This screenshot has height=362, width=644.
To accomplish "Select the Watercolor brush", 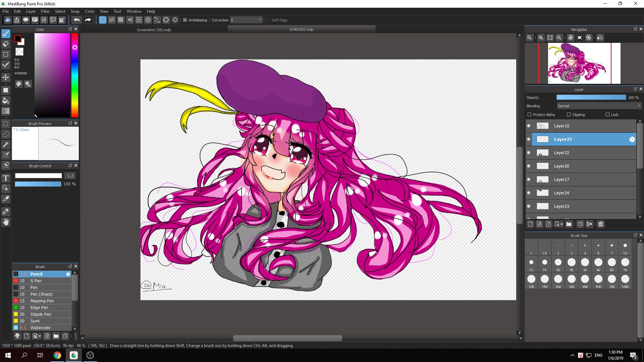I will 41,327.
